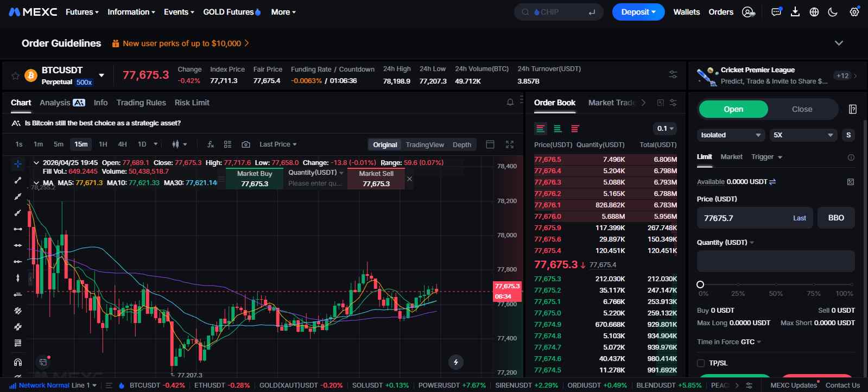Open the account profile icon in header

749,12
